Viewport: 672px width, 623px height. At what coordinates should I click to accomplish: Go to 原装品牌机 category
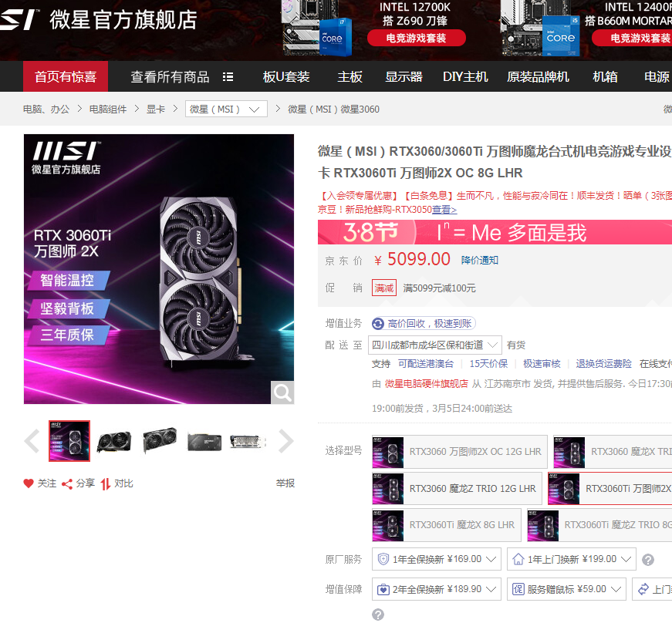539,76
